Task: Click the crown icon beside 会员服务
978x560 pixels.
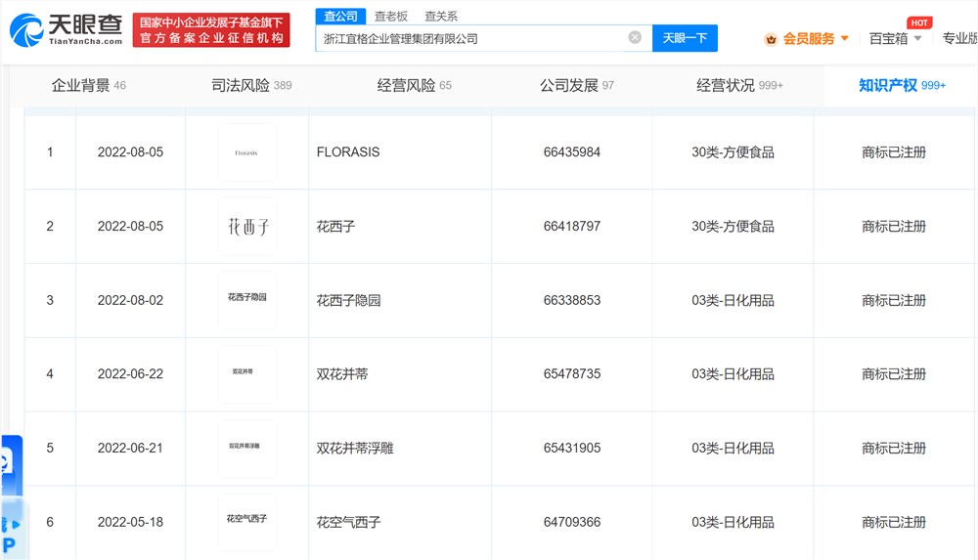Action: tap(771, 39)
